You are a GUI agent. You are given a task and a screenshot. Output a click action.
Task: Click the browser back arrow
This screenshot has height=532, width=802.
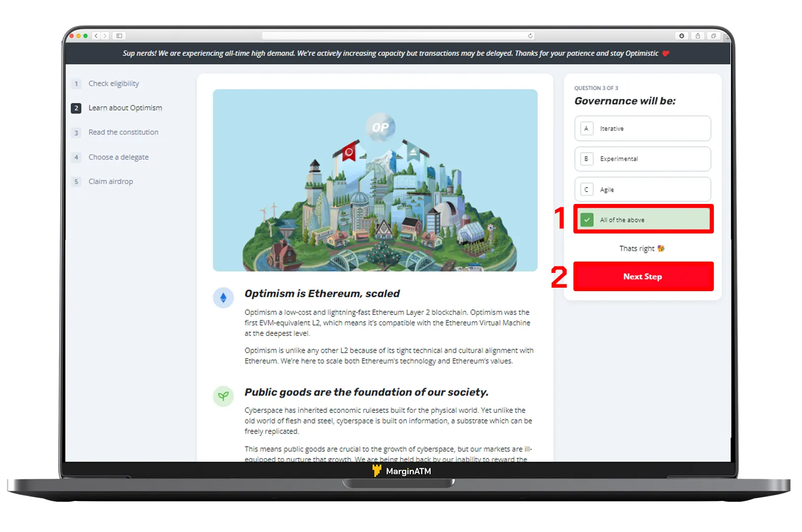[x=97, y=36]
